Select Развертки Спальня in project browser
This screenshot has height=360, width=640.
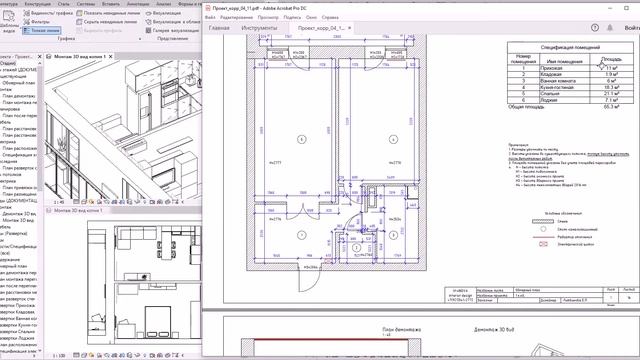pyautogui.click(x=18, y=331)
